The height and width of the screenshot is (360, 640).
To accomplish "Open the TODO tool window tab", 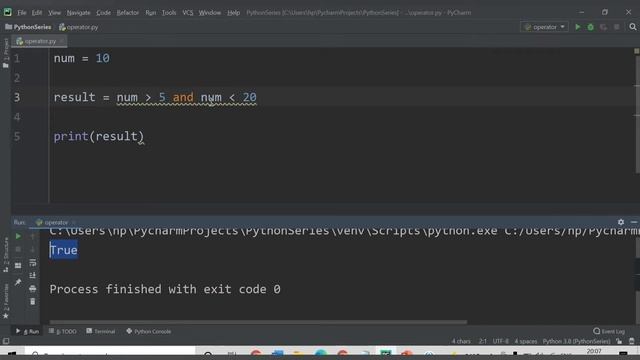I will [x=62, y=331].
